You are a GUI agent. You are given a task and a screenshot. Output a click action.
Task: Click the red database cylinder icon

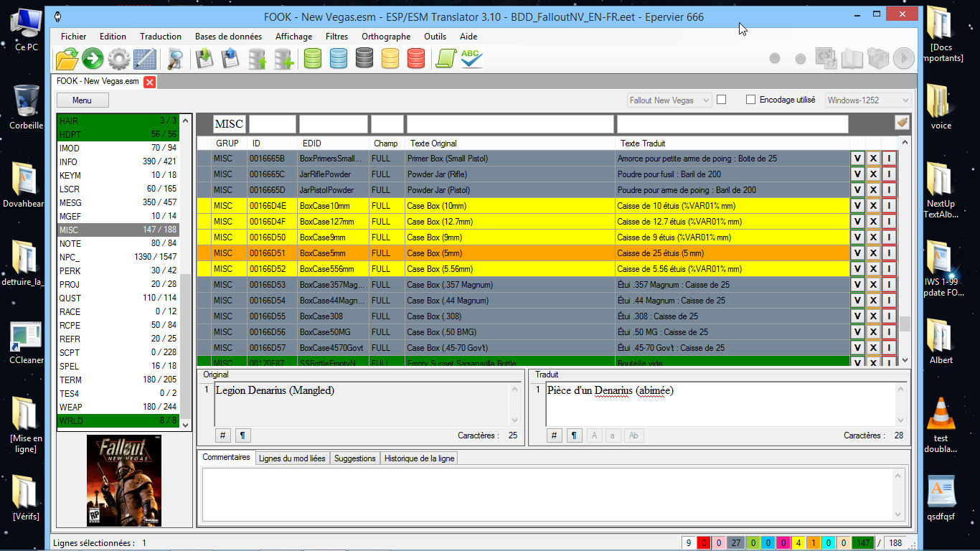(416, 59)
